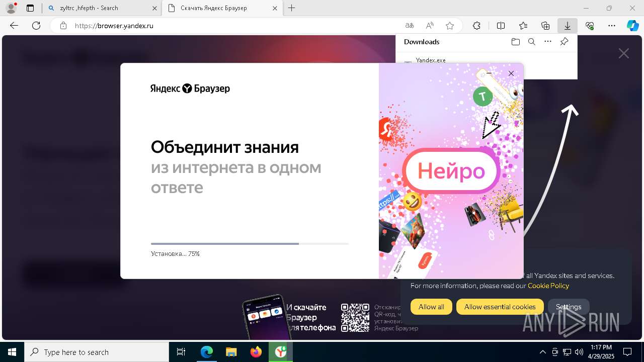The width and height of the screenshot is (644, 362).
Task: Click the "Нейро" pill graphic
Action: tap(451, 171)
